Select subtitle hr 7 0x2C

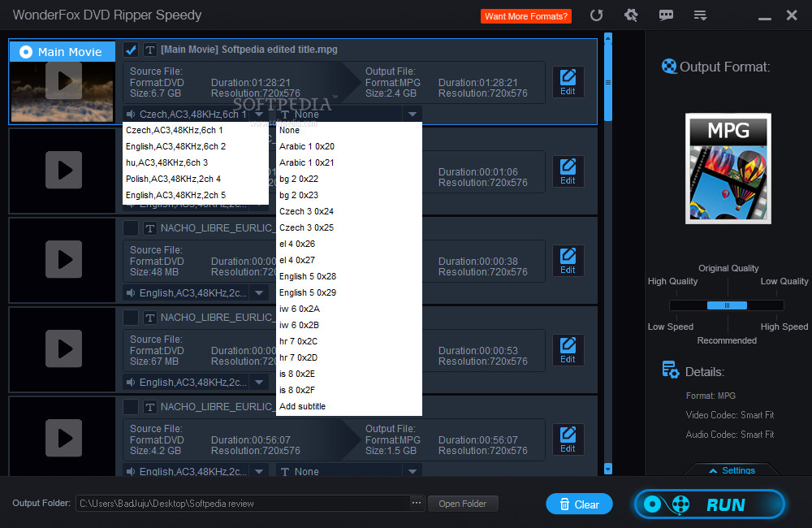[x=349, y=341]
